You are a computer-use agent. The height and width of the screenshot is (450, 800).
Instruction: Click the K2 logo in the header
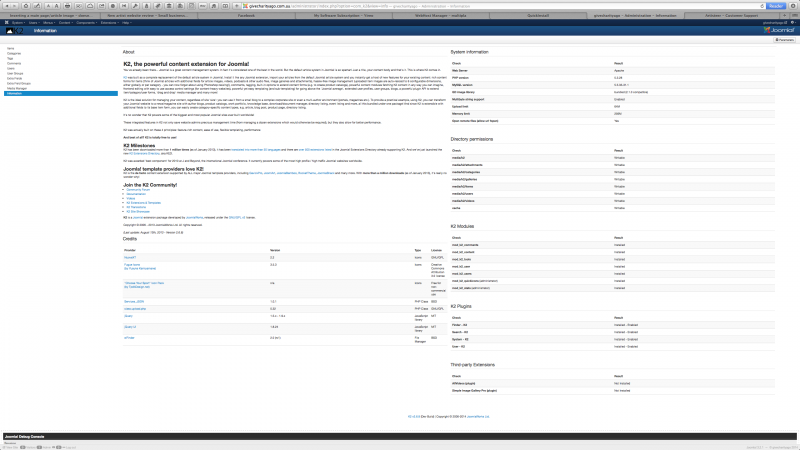(x=14, y=31)
